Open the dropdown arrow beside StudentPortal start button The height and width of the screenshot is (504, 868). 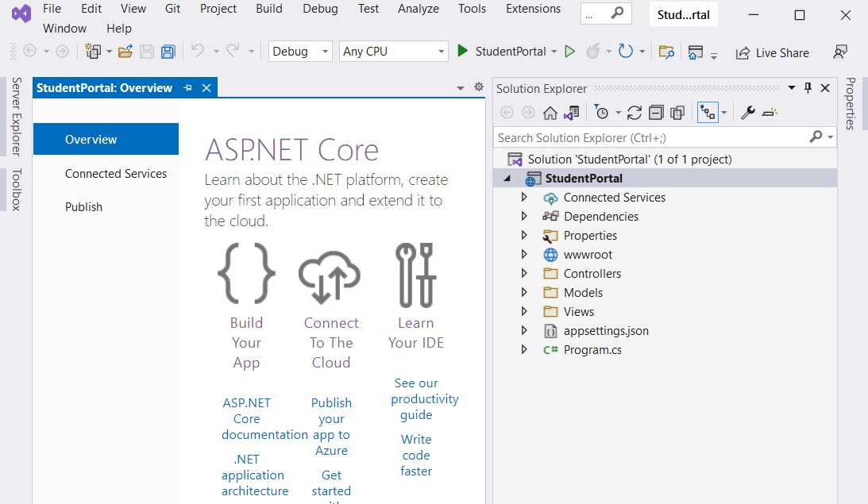click(x=554, y=52)
